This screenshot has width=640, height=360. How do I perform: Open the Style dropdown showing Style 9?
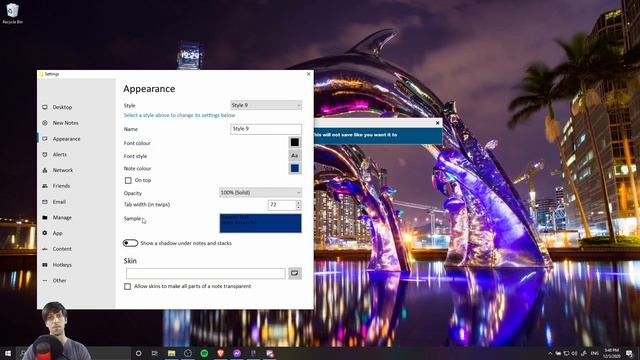(266, 105)
